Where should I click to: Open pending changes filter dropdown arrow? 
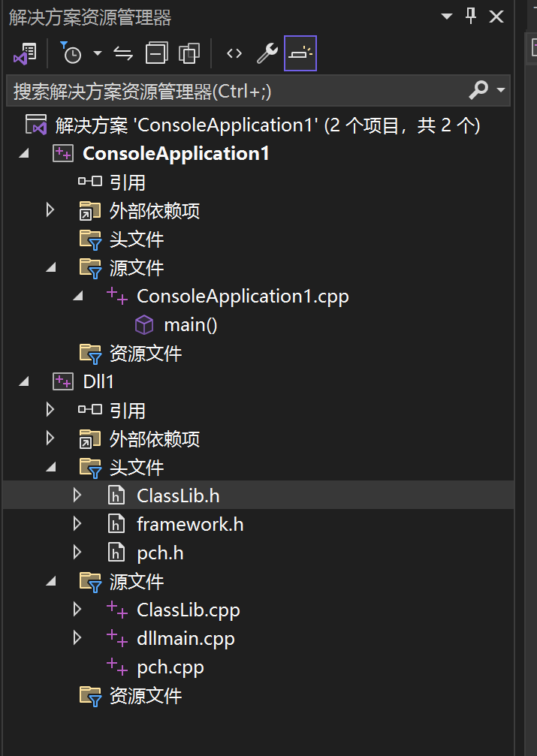pos(98,53)
